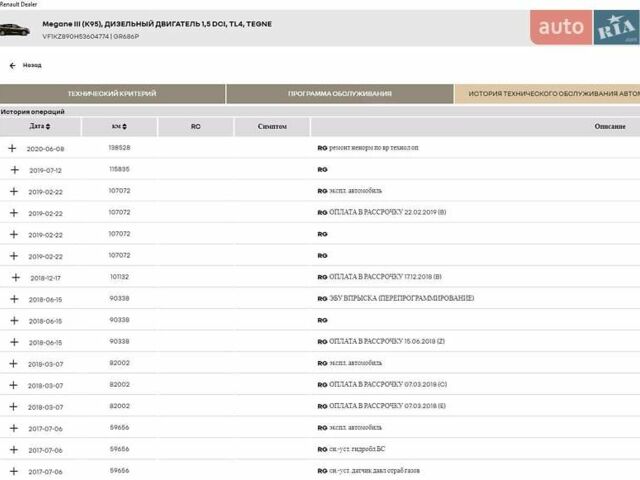Click the mileage value 138528
Screen dimensions: 640x480
119,148
